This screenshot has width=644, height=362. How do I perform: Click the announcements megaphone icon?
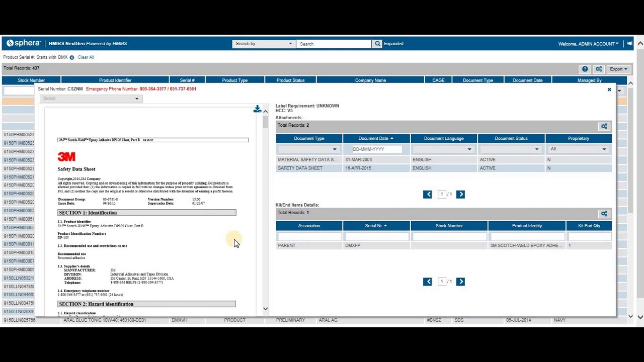pyautogui.click(x=629, y=44)
